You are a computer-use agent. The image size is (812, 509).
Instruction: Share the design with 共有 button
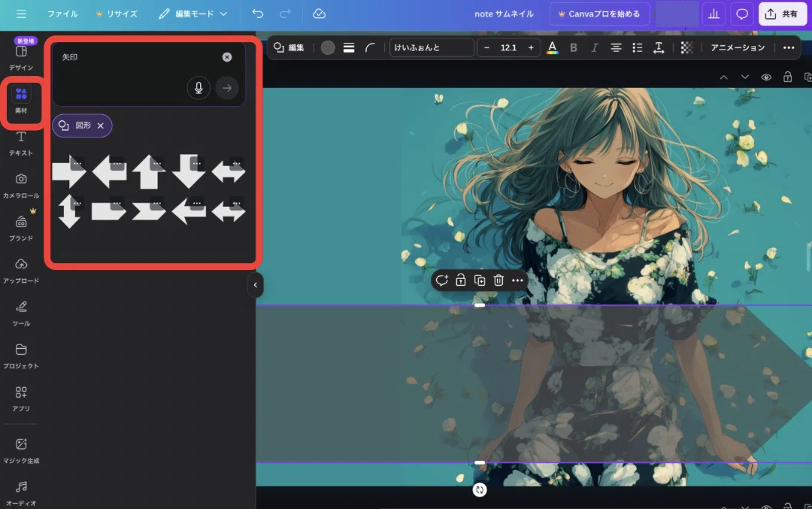(782, 14)
